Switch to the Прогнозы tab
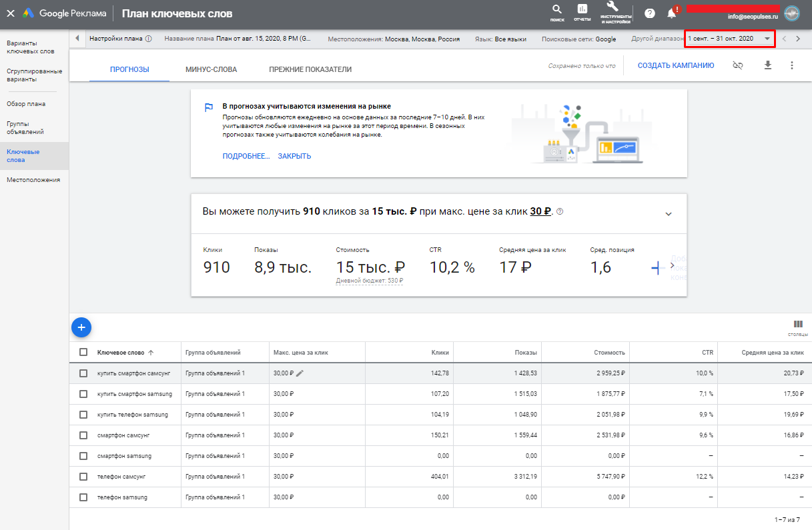The height and width of the screenshot is (530, 812). point(129,69)
